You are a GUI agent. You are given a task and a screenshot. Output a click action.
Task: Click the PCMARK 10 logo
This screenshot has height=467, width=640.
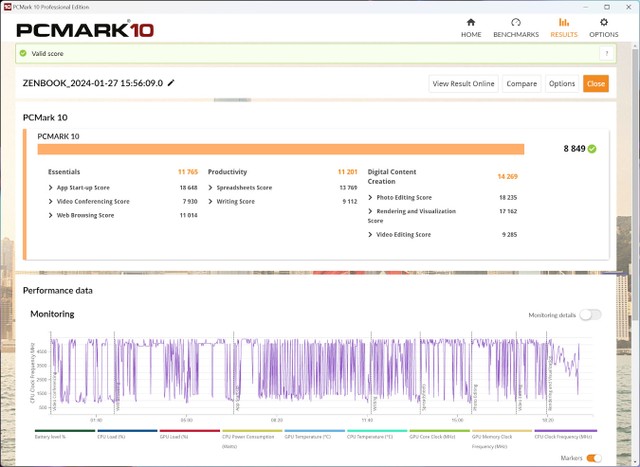tap(85, 30)
